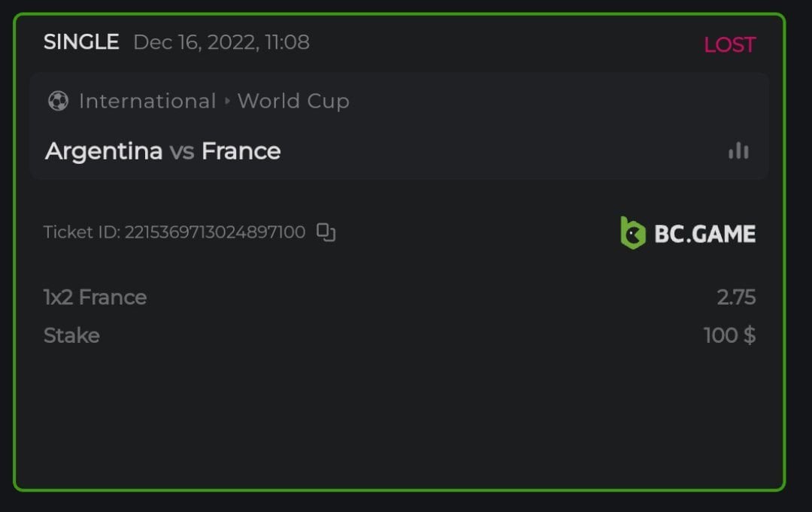The width and height of the screenshot is (812, 512).
Task: Select the Ticket ID number text
Action: pyautogui.click(x=215, y=232)
